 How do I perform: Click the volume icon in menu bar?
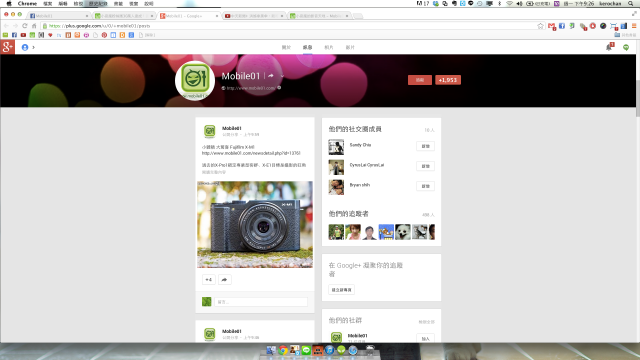[x=519, y=3]
